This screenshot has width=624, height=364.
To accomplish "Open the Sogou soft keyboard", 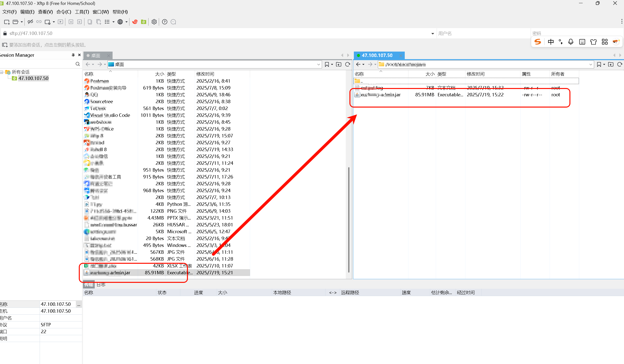I will [x=582, y=42].
